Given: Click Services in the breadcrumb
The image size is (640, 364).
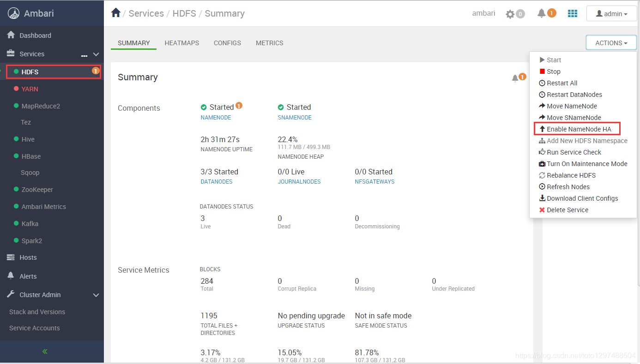Looking at the screenshot, I should (x=146, y=13).
